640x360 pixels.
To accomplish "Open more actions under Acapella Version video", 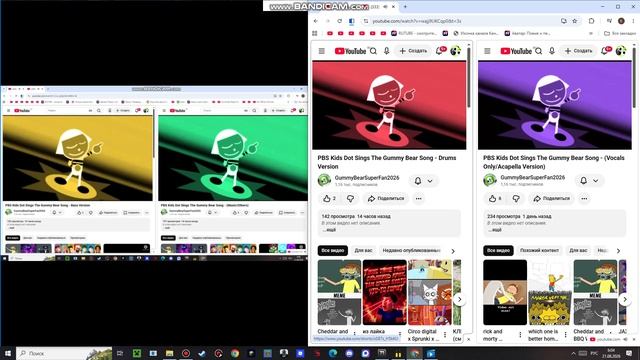I will 584,198.
